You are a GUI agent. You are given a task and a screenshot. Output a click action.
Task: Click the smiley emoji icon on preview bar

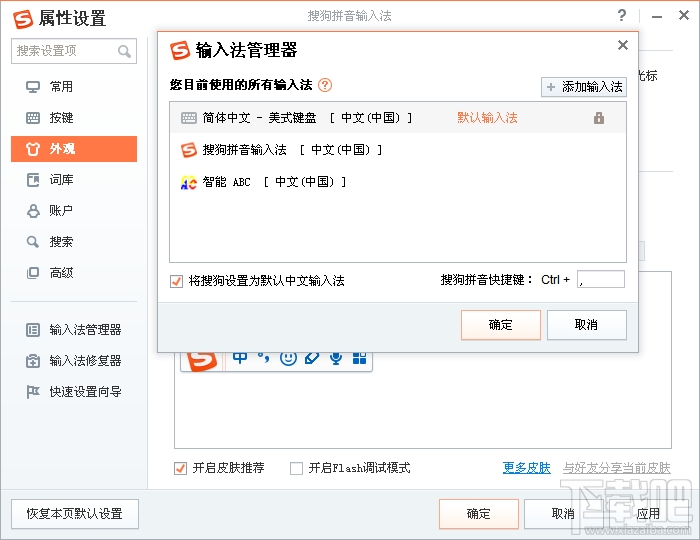click(288, 358)
